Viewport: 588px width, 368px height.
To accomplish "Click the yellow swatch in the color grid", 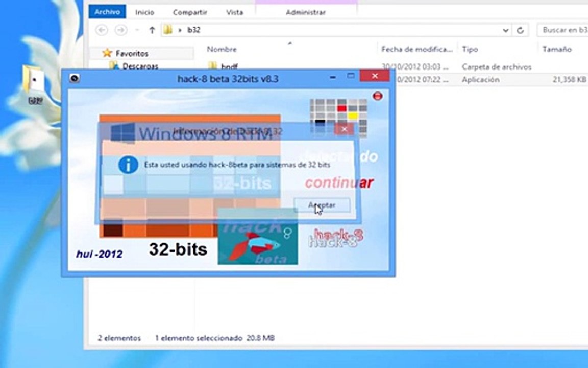I will [353, 116].
